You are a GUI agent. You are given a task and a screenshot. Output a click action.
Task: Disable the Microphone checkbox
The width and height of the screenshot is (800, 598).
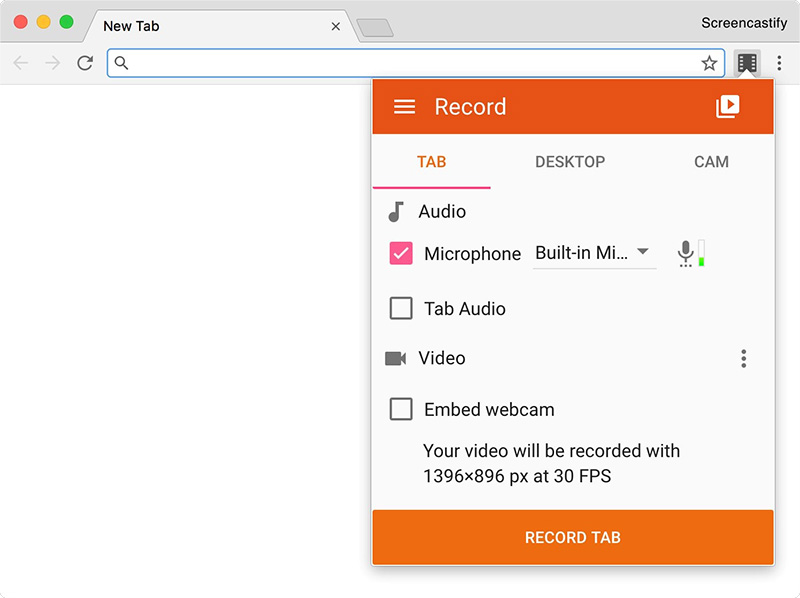(400, 253)
